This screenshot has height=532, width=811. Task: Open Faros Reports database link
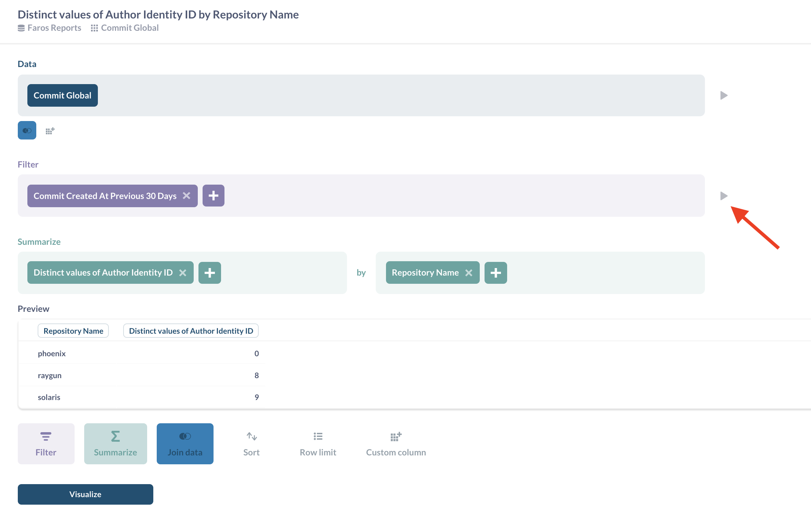coord(54,28)
